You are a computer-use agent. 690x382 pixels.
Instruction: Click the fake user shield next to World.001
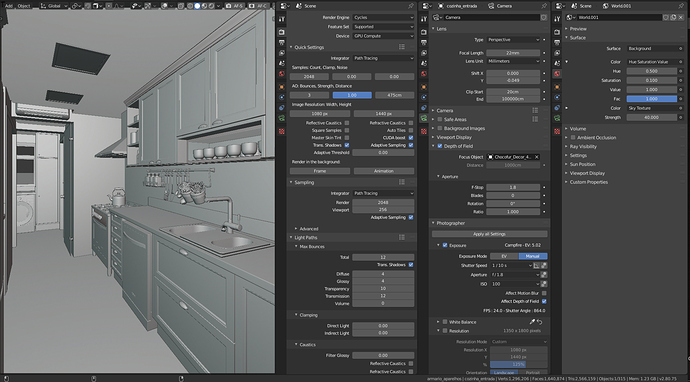click(666, 17)
